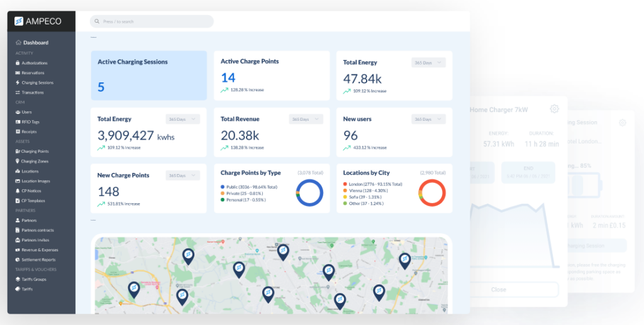Viewport: 644px width, 325px height.
Task: Click the Transactions arrows icon
Action: click(18, 92)
